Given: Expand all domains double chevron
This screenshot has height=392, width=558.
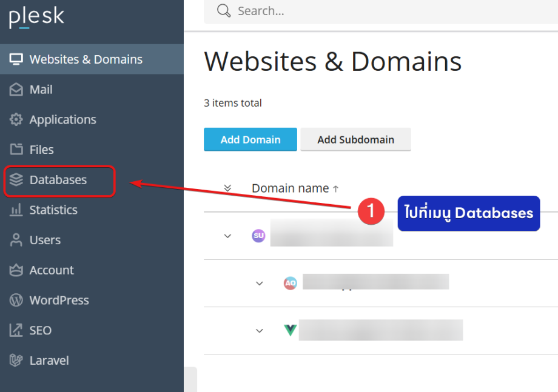Looking at the screenshot, I should [x=227, y=188].
